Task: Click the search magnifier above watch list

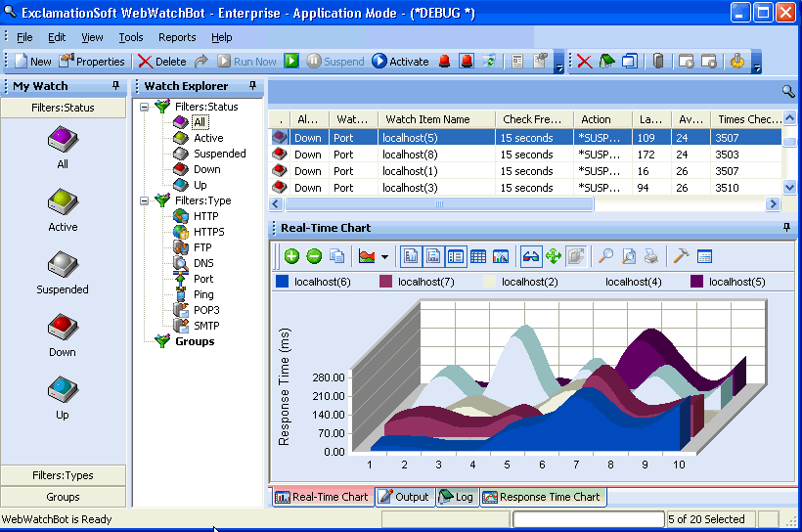Action: click(x=788, y=92)
